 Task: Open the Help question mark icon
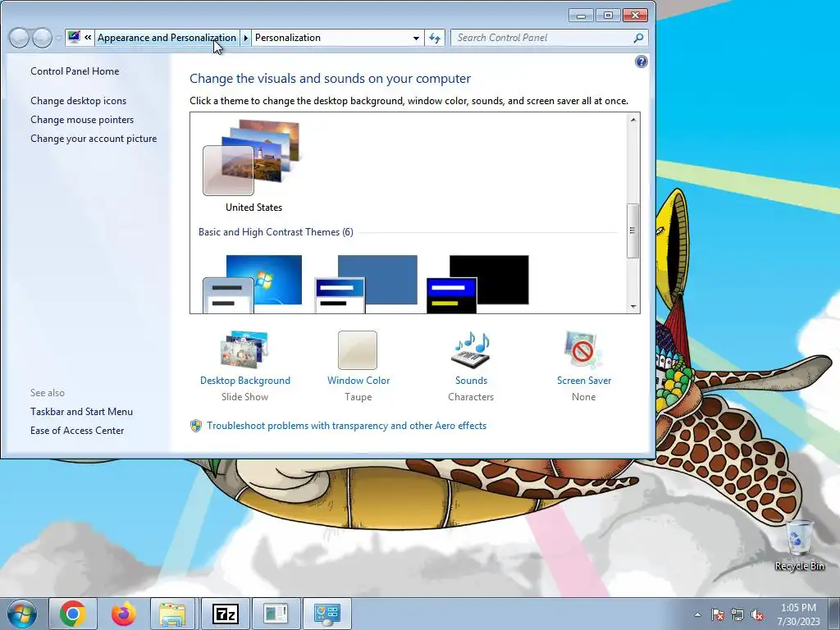tap(641, 62)
